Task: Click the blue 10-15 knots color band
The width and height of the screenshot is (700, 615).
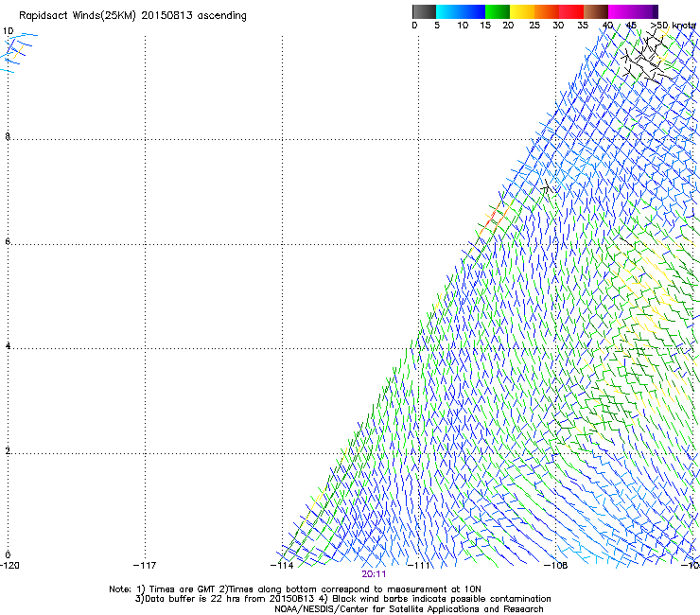Action: (x=473, y=11)
